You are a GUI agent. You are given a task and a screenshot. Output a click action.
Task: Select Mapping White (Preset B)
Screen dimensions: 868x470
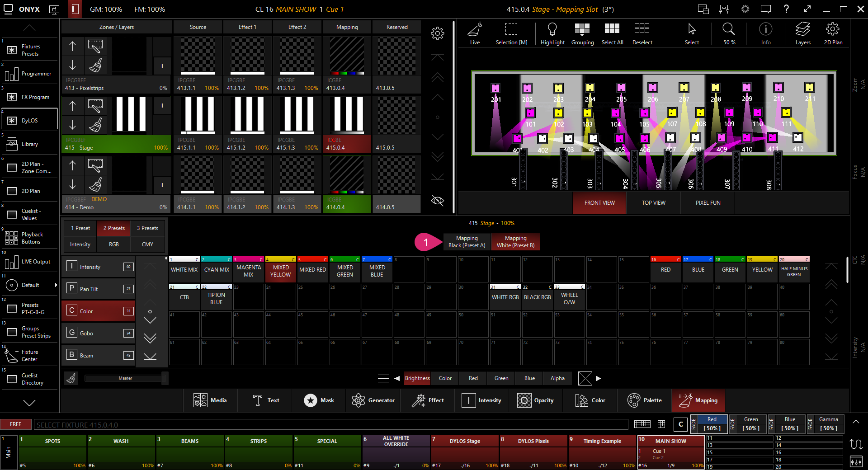tap(515, 241)
